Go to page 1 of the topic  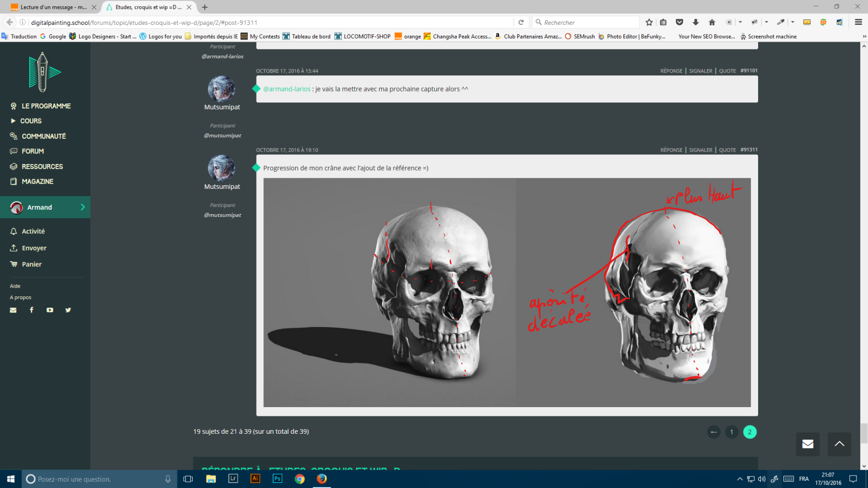click(x=731, y=432)
